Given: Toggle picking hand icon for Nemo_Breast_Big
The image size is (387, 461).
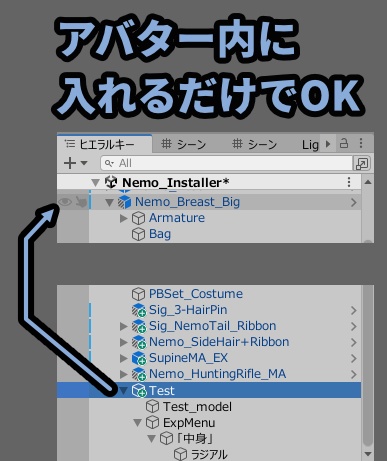Looking at the screenshot, I should 81,202.
